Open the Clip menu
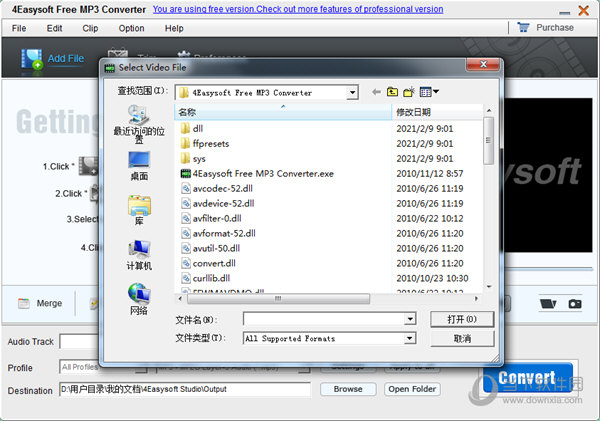The image size is (600, 421). 90,28
